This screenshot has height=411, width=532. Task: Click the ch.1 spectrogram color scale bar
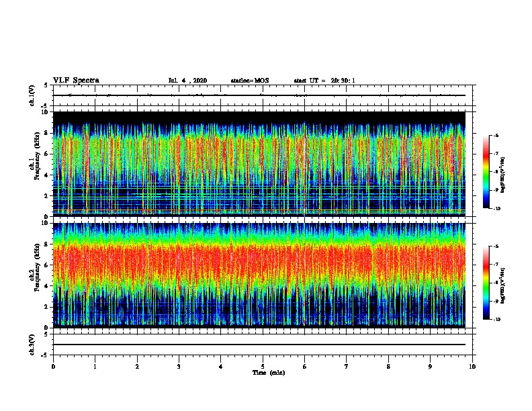click(x=486, y=172)
